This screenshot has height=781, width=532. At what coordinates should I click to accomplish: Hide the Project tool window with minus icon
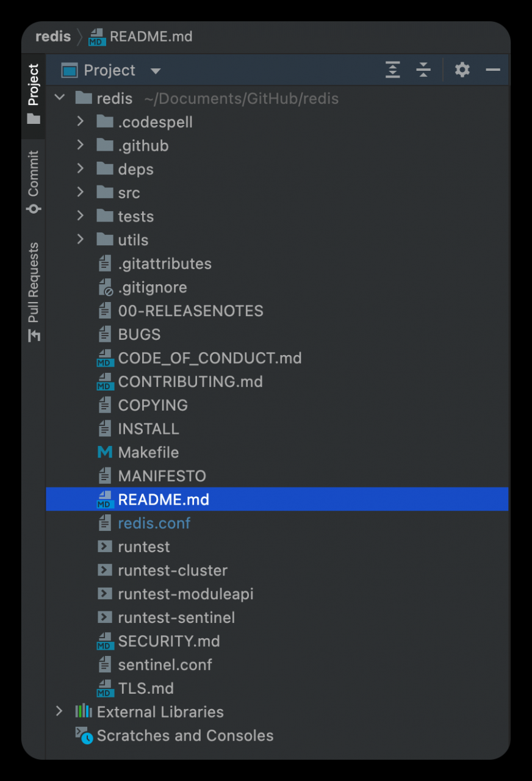(493, 70)
